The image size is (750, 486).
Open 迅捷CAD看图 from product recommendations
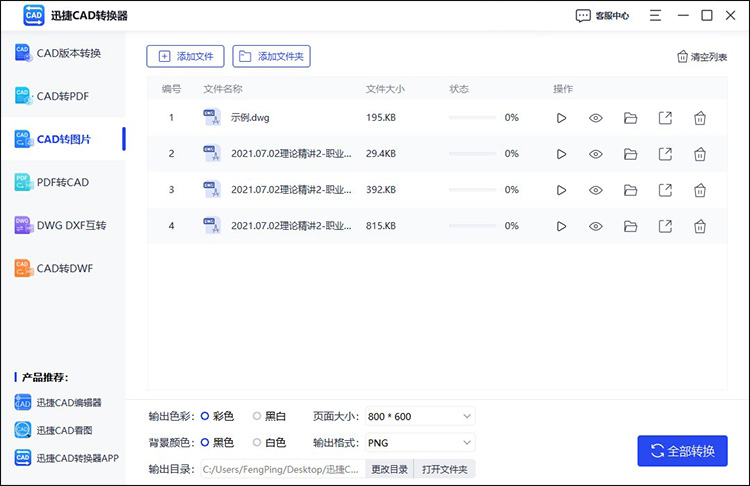53,430
